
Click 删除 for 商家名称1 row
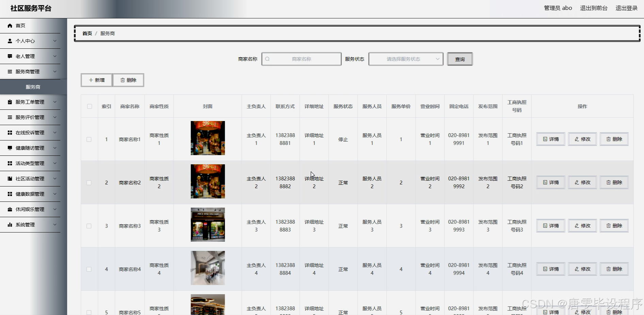(614, 139)
